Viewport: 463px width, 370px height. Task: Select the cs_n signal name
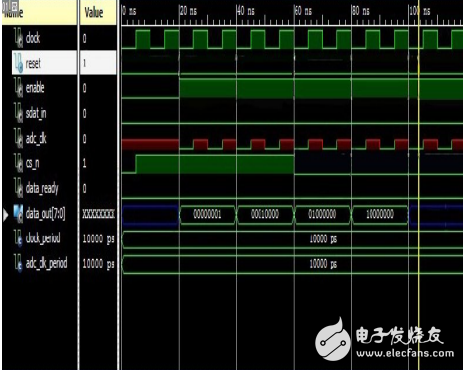point(32,163)
